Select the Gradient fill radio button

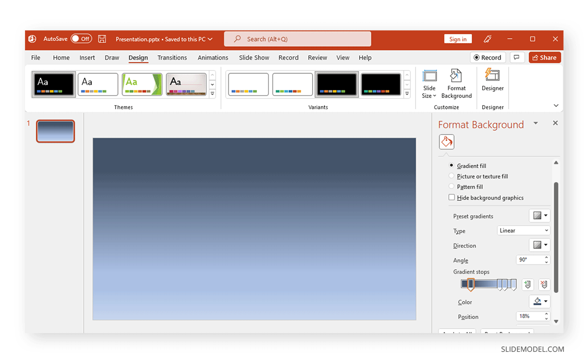[x=451, y=166]
